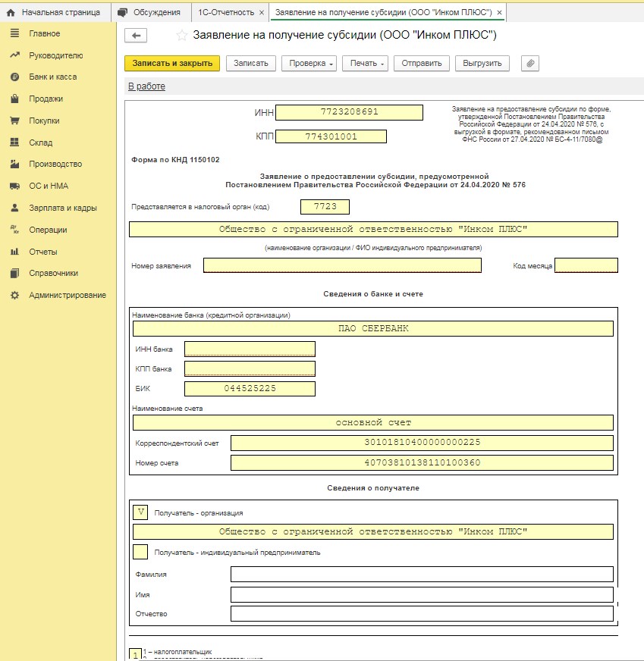Open the Администрирование section
644x661 pixels.
[68, 295]
